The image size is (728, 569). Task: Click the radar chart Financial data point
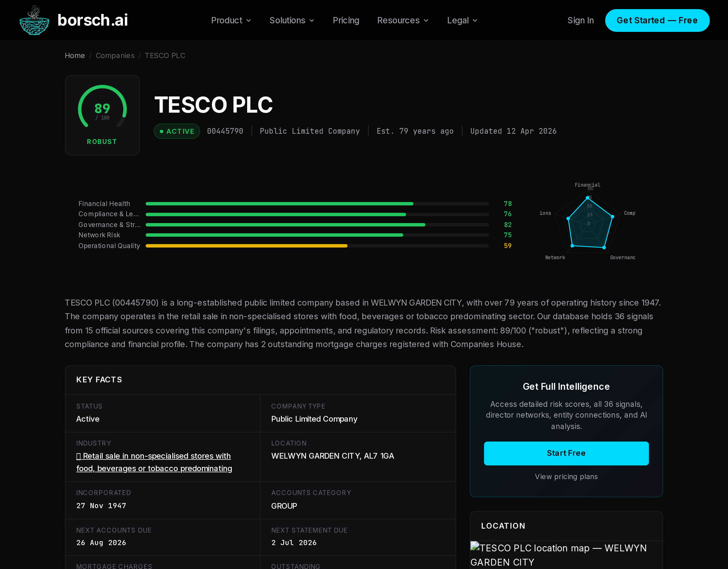[x=587, y=198]
